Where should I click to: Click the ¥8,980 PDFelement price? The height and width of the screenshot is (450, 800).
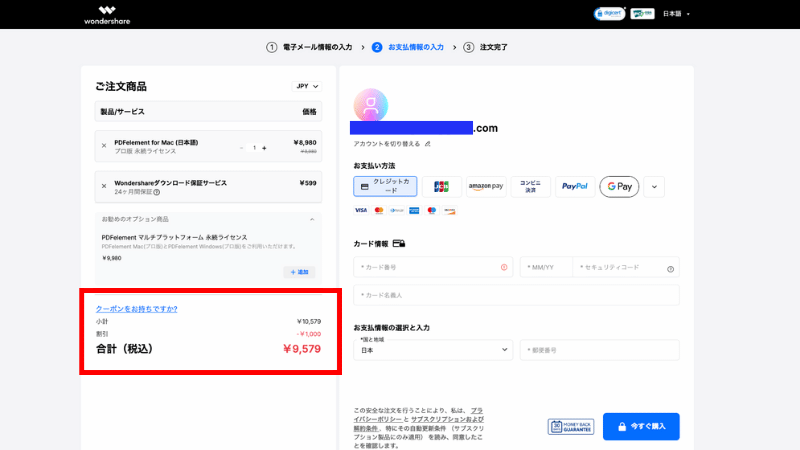click(x=305, y=143)
